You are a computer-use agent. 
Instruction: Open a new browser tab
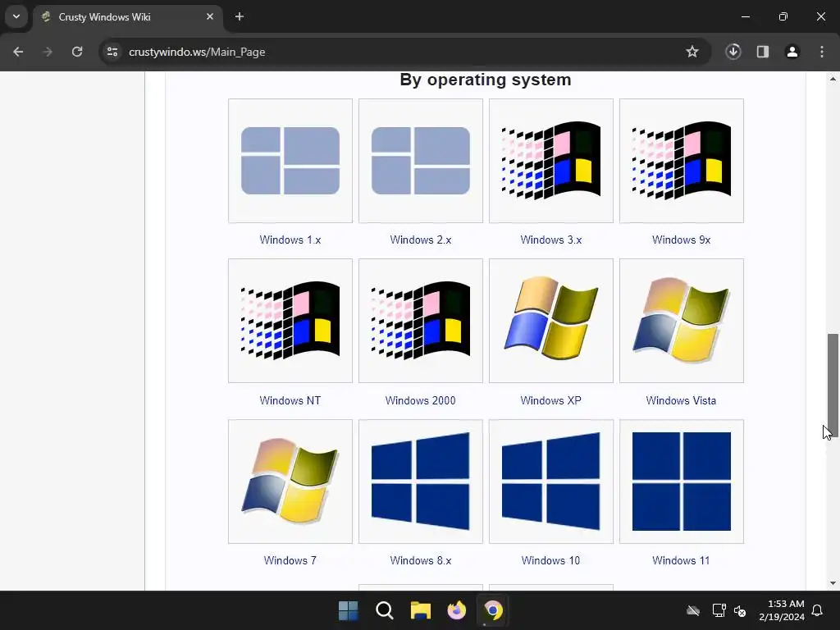[x=240, y=16]
